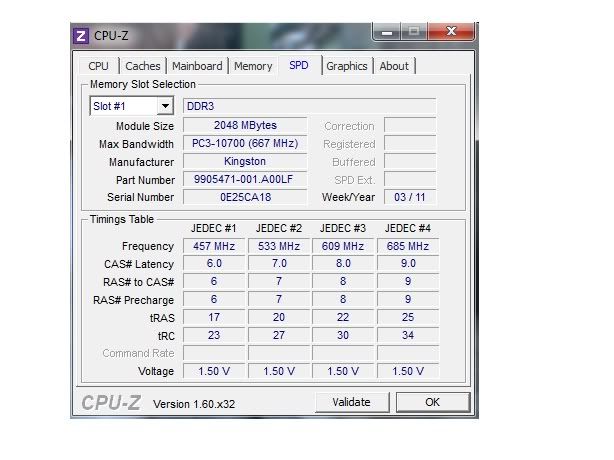Click the JEDEC #4 column header
This screenshot has height=460, width=614.
(x=408, y=228)
